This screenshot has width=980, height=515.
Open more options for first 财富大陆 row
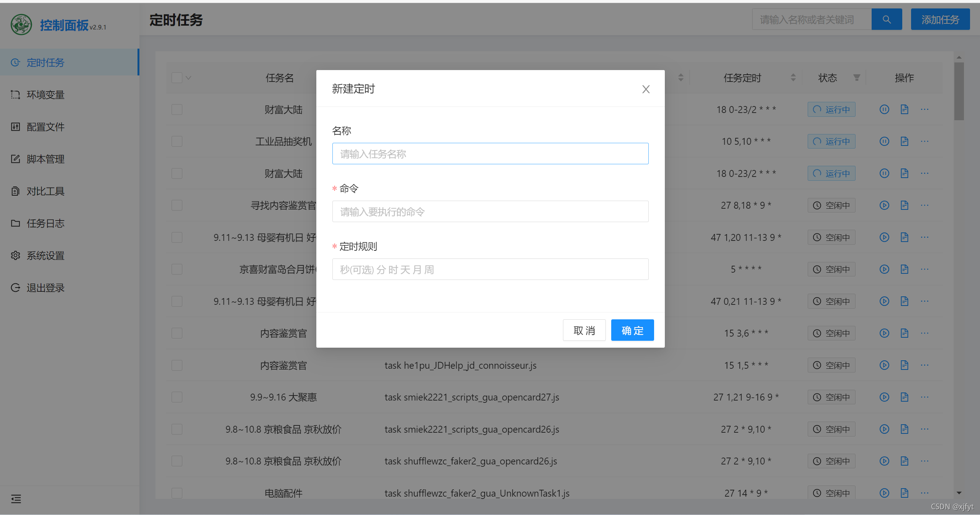[x=924, y=110]
